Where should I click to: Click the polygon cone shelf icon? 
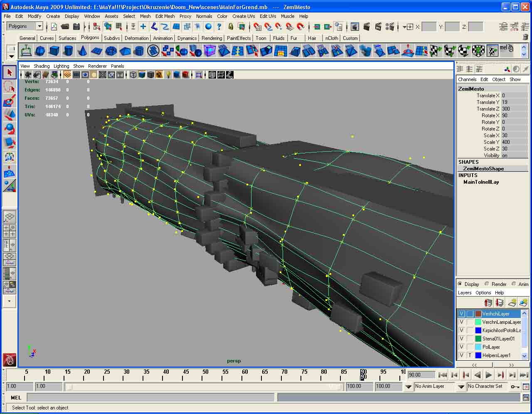pyautogui.click(x=82, y=51)
